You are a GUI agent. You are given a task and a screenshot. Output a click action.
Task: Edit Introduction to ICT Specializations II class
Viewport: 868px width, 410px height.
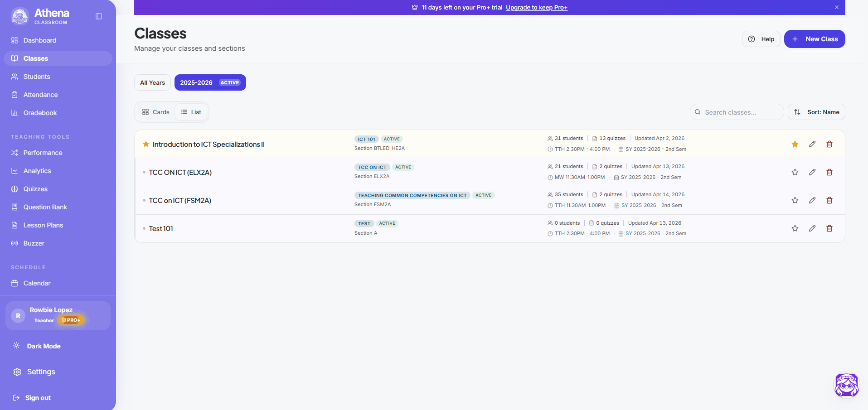coord(812,144)
